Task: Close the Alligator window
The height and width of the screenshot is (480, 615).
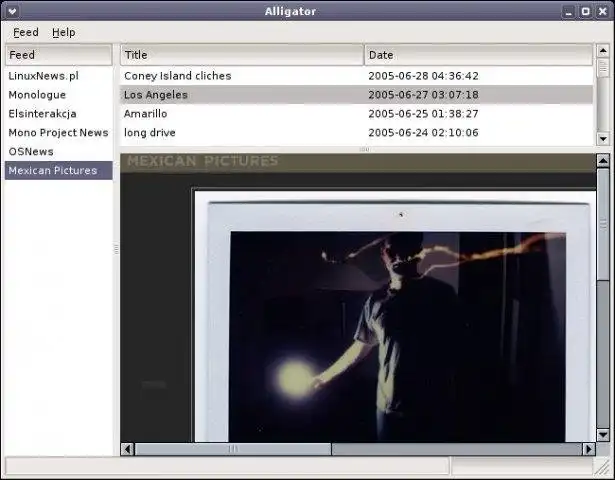Action: click(x=602, y=11)
